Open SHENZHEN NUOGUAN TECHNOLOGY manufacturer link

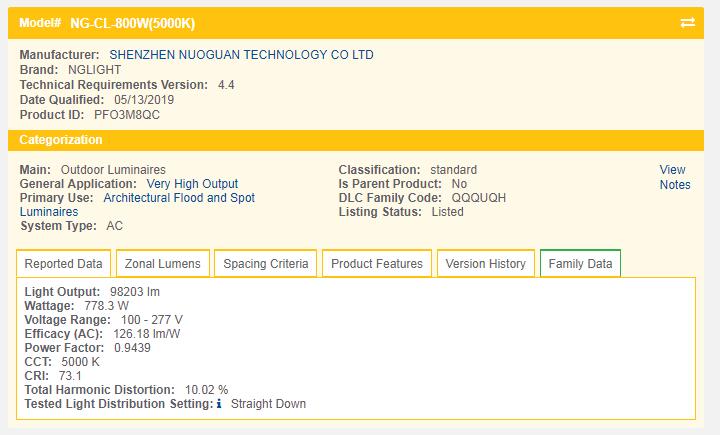[x=241, y=55]
